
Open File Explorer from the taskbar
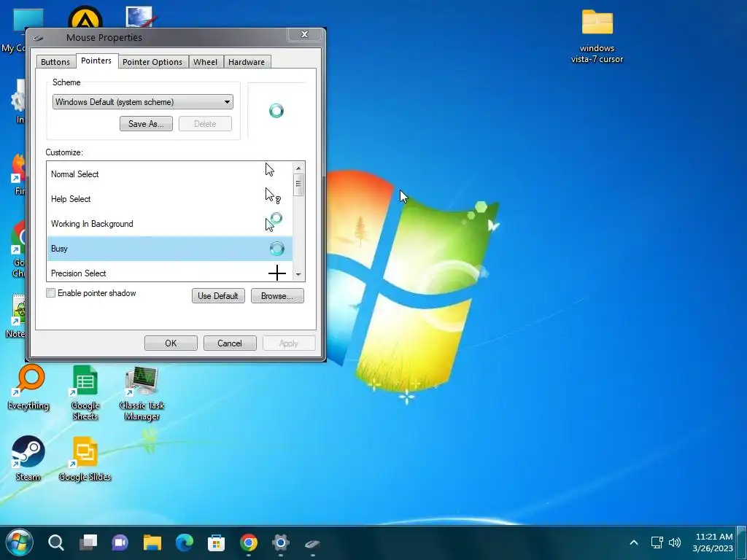click(152, 542)
